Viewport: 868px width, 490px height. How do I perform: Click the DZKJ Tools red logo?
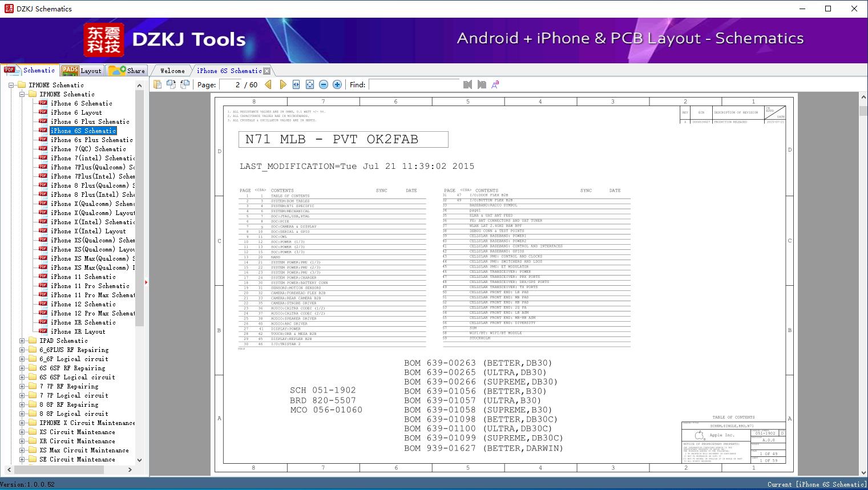(x=104, y=39)
